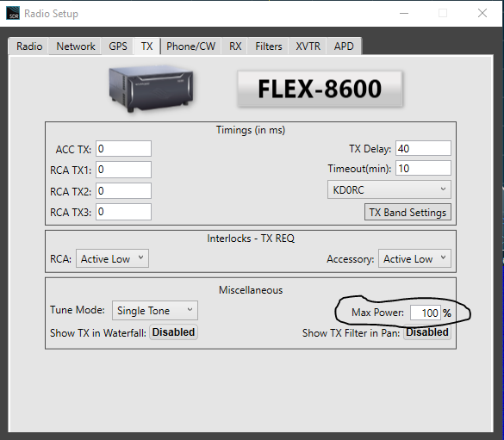Viewport: 504px width, 440px height.
Task: Select the GPS tab
Action: [x=118, y=46]
